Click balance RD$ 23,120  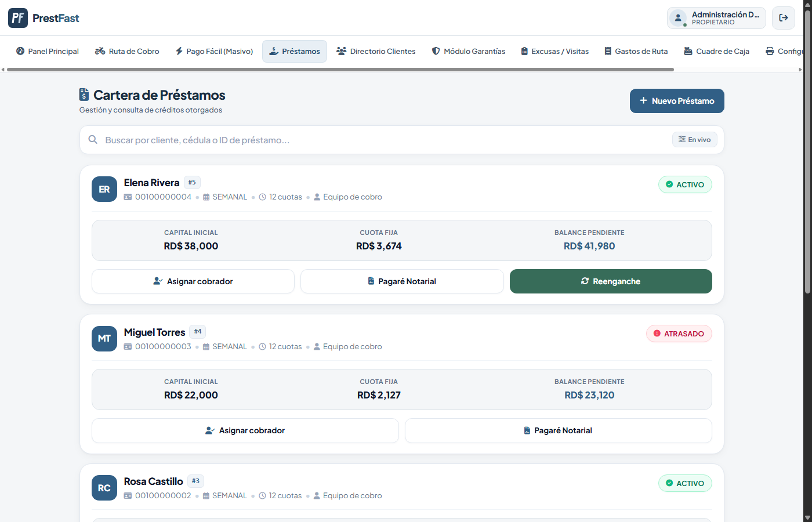589,395
